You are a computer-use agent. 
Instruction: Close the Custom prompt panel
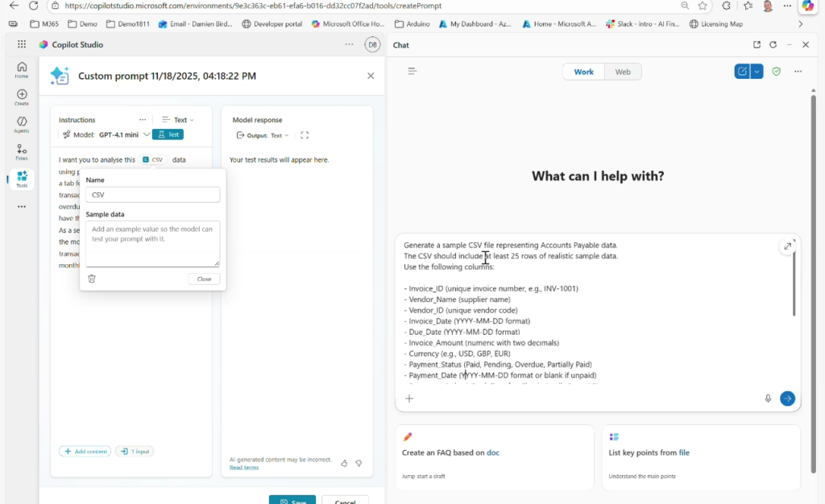371,76
